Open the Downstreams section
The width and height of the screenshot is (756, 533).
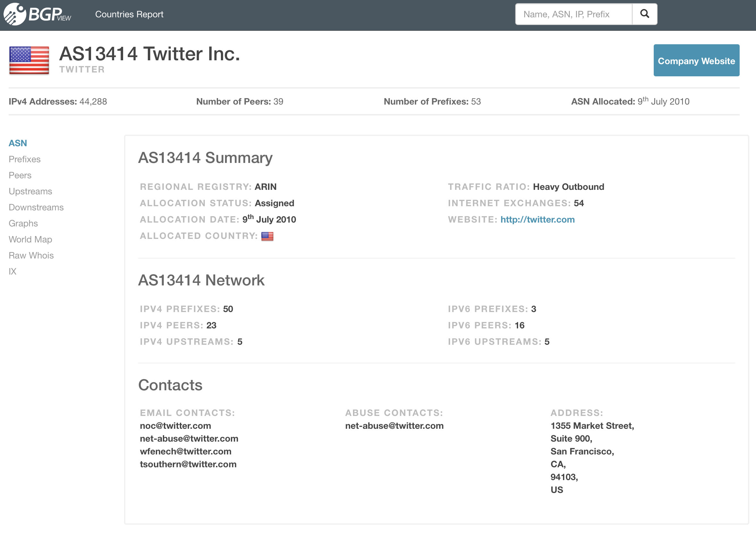tap(36, 207)
